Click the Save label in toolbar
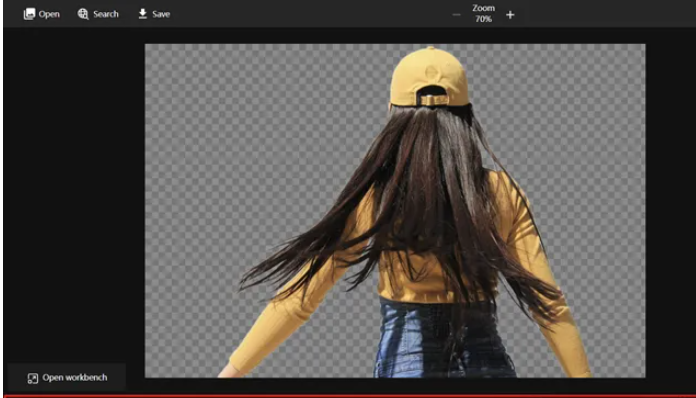 point(161,14)
